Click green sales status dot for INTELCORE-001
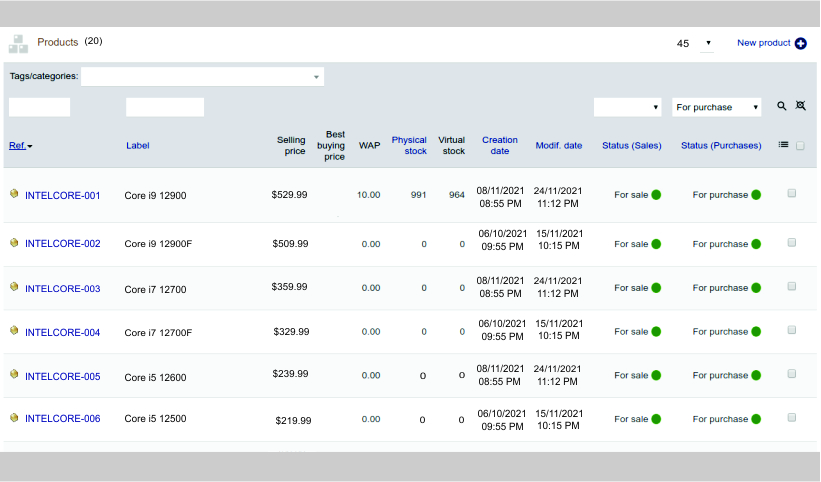Screen dimensions: 821x482 [x=657, y=195]
